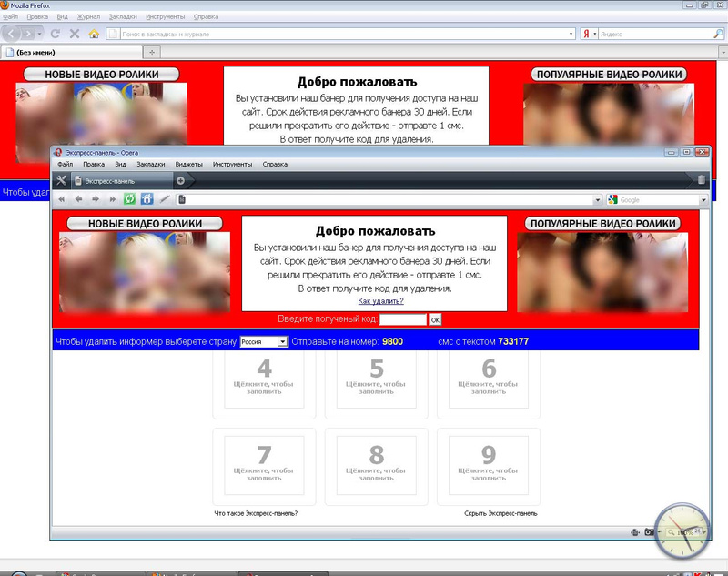Open Yandex search engine selector in Firefox

589,34
